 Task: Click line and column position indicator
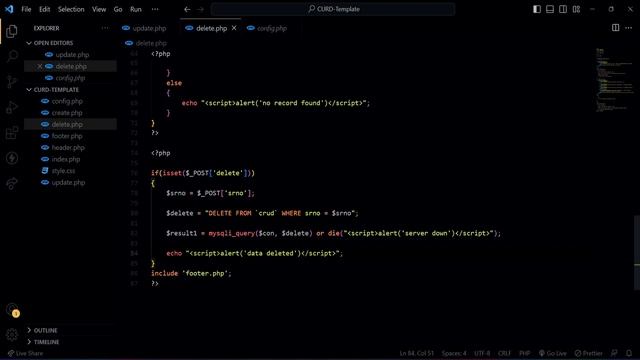pyautogui.click(x=417, y=353)
